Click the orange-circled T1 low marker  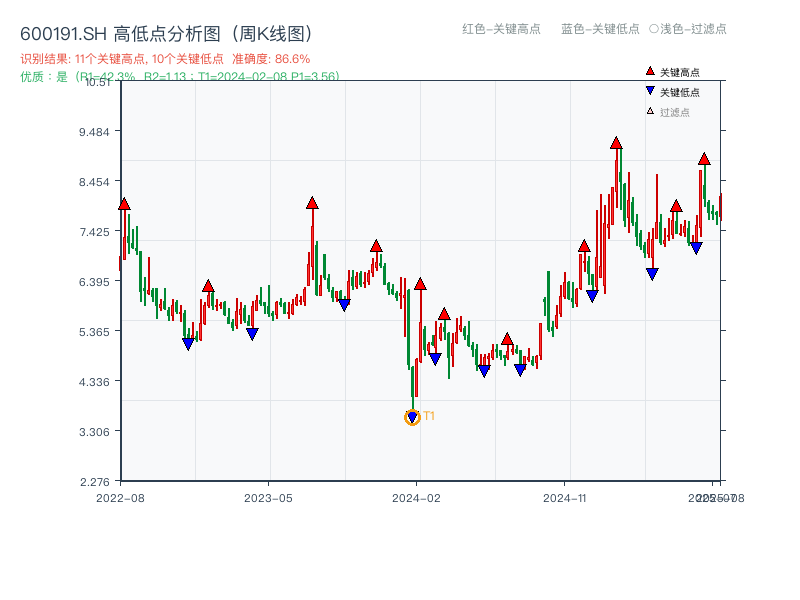click(413, 417)
